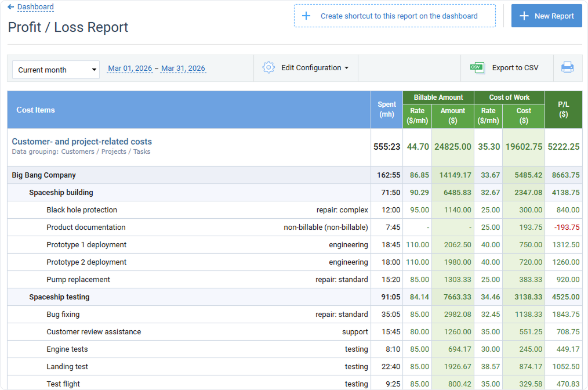Image resolution: width=588 pixels, height=390 pixels.
Task: Click the gear icon beside Edit Configuration
Action: point(268,67)
